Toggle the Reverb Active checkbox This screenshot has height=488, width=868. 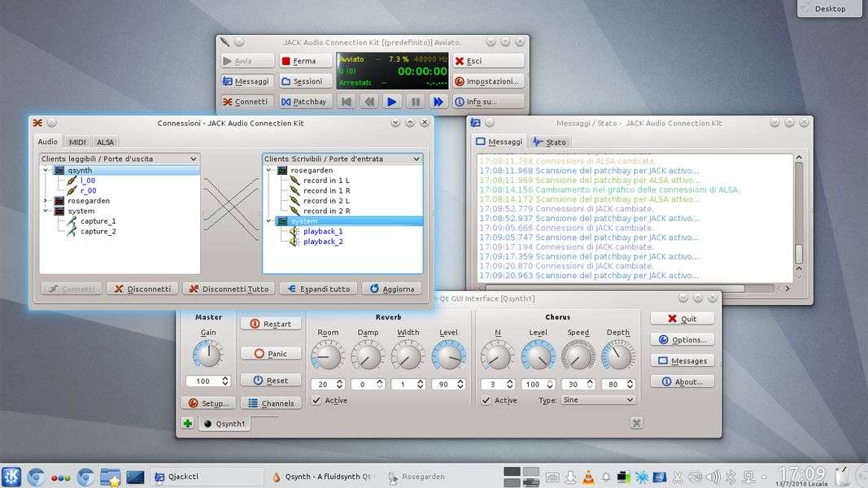[x=316, y=400]
